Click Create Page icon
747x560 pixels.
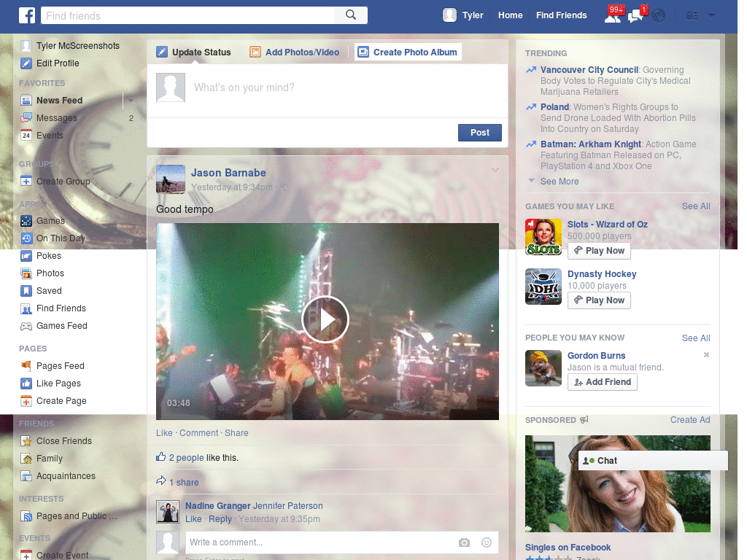(26, 401)
